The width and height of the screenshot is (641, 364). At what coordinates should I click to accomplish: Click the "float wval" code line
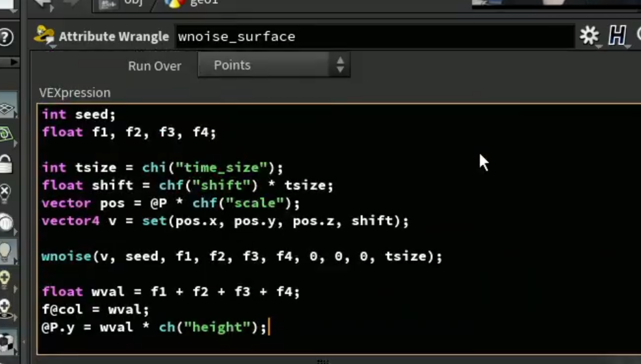click(x=170, y=292)
